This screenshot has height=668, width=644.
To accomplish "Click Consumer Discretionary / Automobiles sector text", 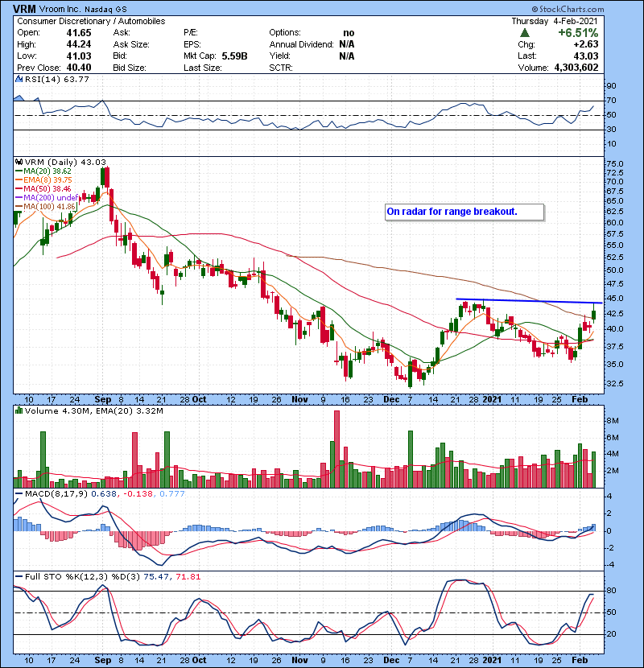I will [91, 21].
